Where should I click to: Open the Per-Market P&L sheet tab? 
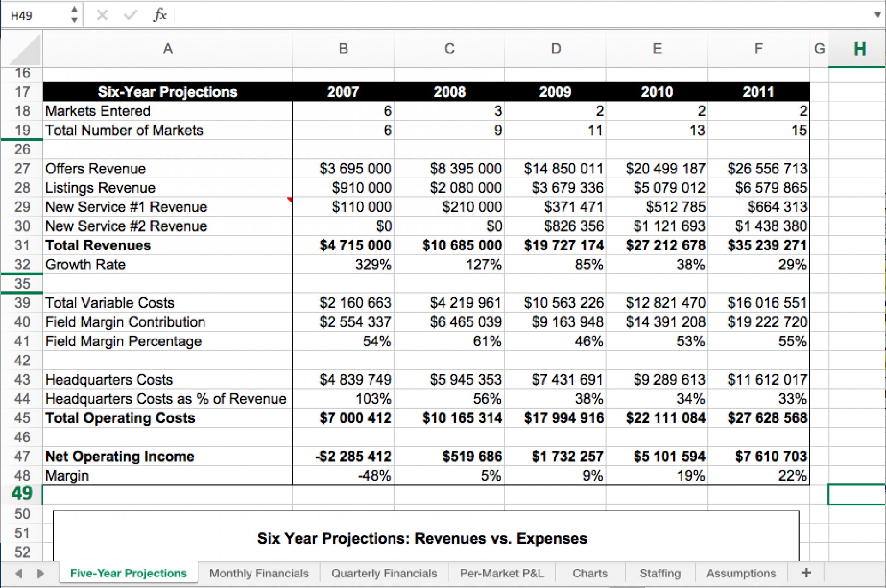[x=502, y=573]
